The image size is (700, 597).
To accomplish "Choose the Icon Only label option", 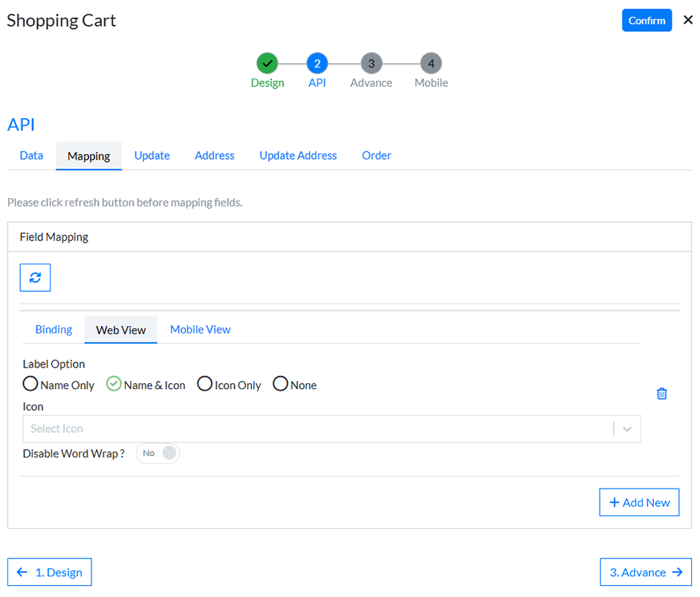I will [205, 385].
